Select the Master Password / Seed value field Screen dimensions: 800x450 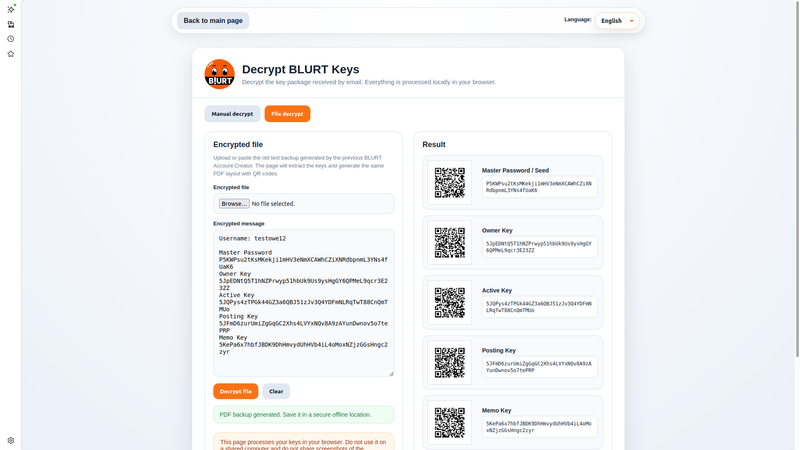point(539,187)
